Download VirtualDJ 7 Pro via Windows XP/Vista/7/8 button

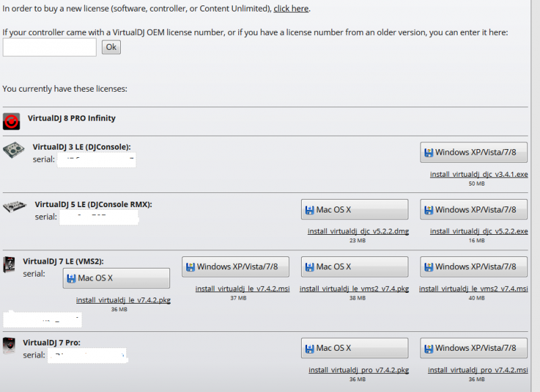point(474,348)
